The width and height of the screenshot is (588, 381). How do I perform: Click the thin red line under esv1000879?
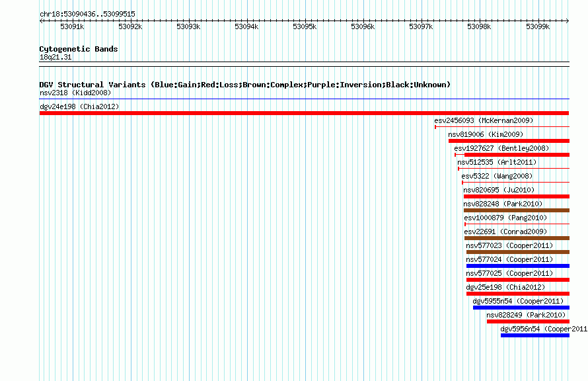[517, 224]
